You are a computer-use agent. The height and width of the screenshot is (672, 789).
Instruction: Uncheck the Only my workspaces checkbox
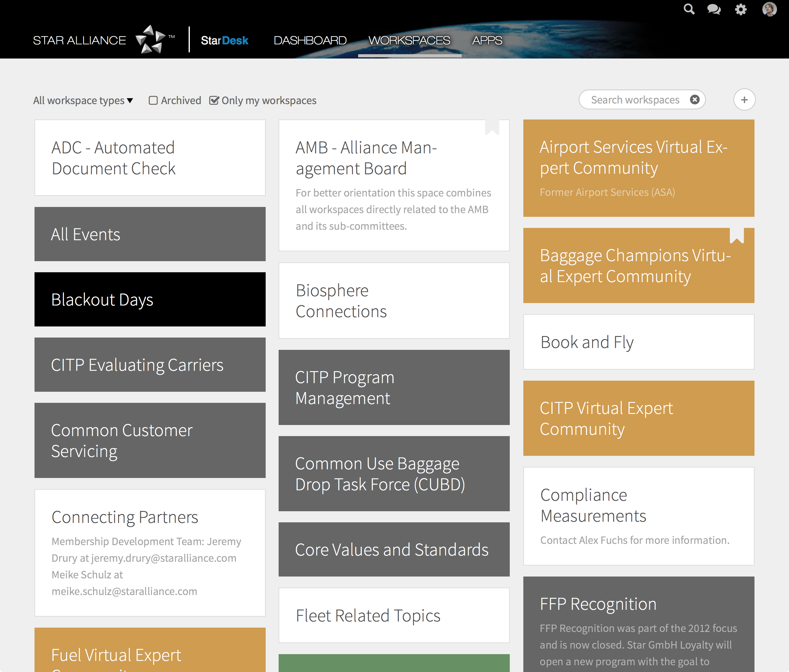tap(214, 100)
